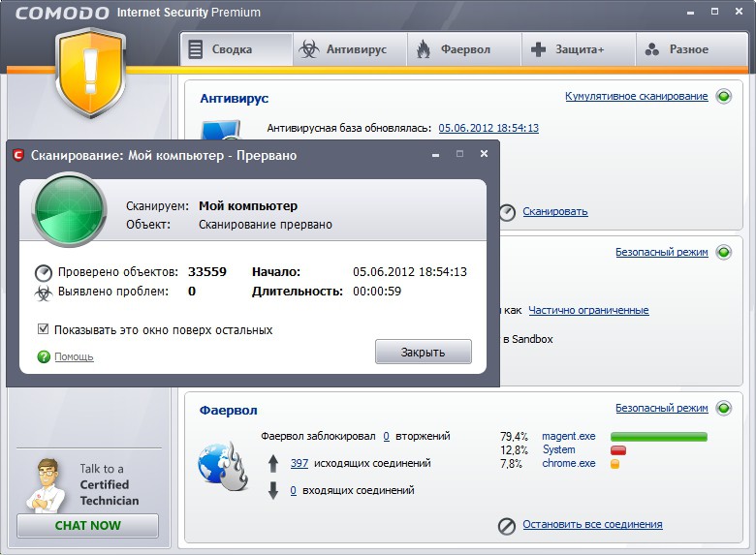Uncheck show this window on top checkbox
This screenshot has height=555, width=756.
coord(44,329)
